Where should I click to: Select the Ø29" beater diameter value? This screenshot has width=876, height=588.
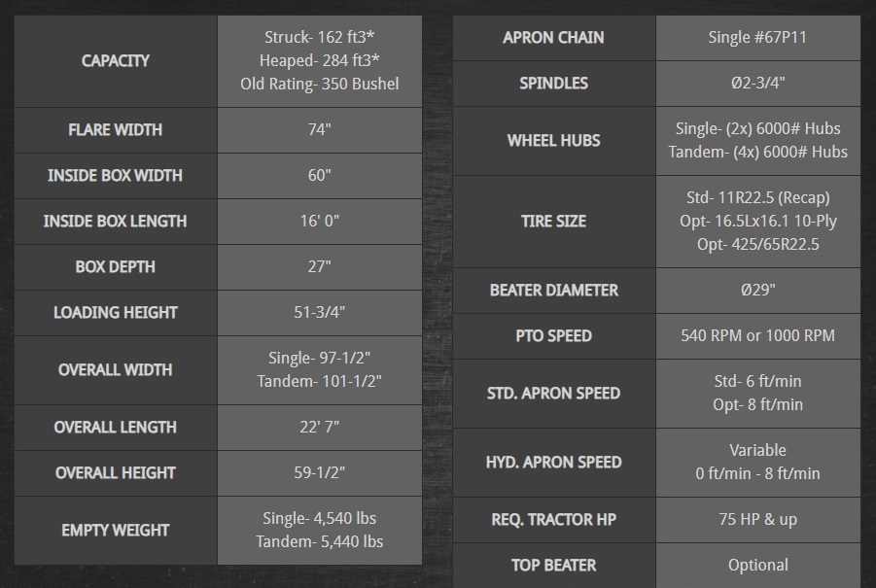pos(757,291)
